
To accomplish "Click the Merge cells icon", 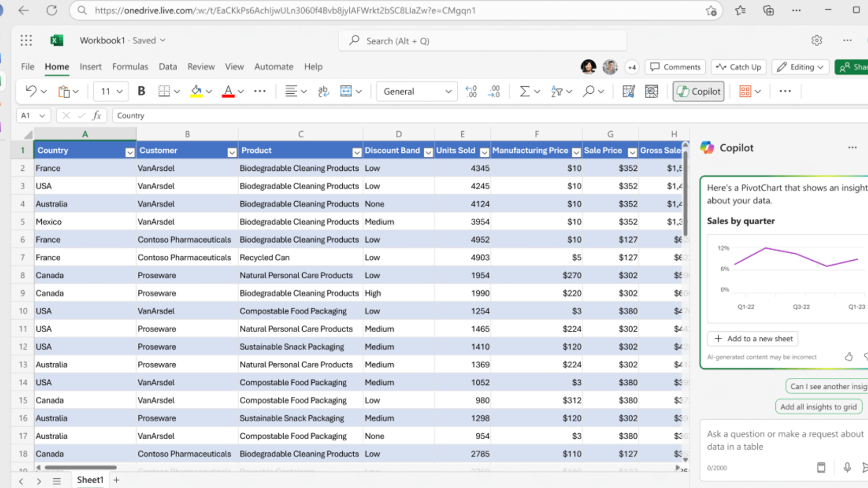I will point(346,91).
